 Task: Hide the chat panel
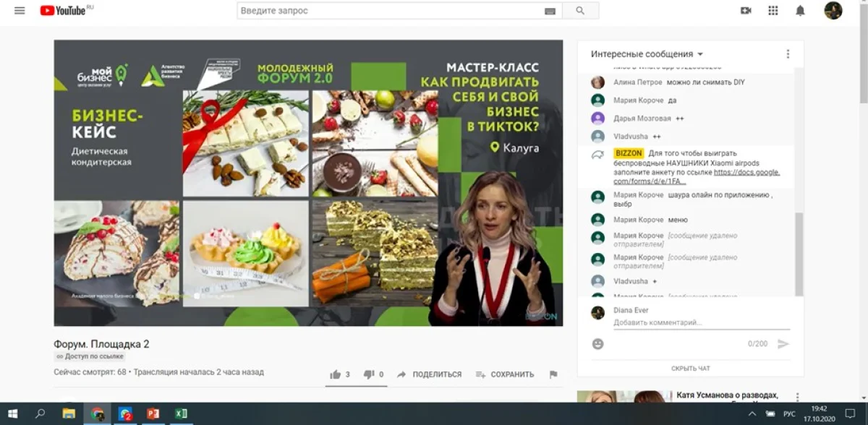[690, 369]
